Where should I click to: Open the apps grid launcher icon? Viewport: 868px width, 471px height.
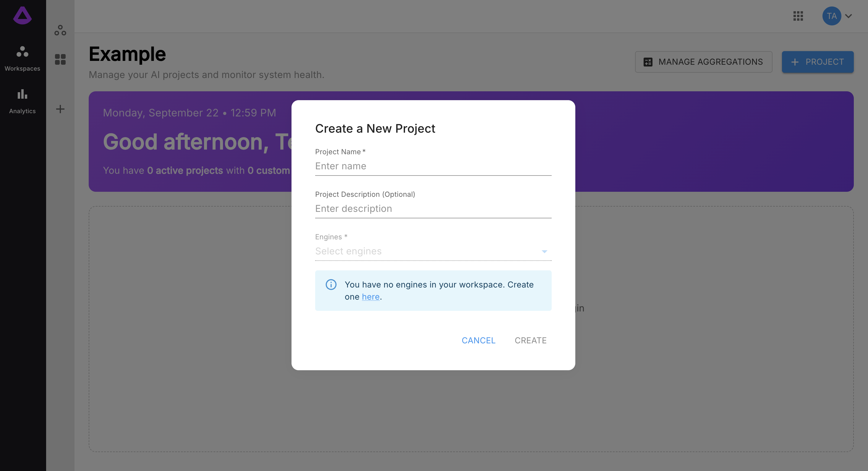798,16
